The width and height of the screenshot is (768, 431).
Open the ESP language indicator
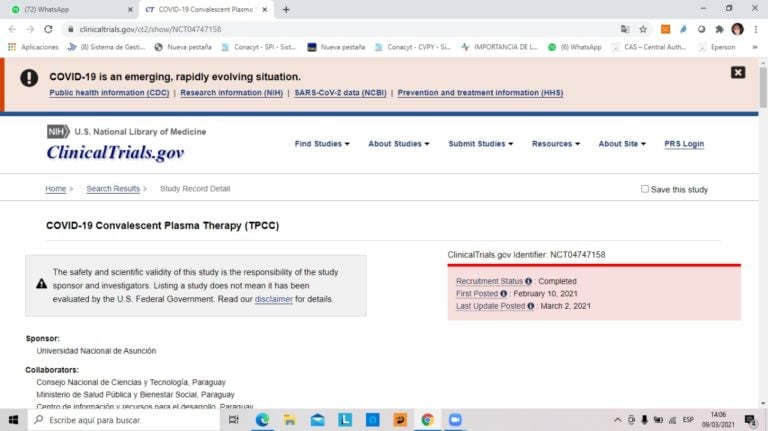[688, 420]
